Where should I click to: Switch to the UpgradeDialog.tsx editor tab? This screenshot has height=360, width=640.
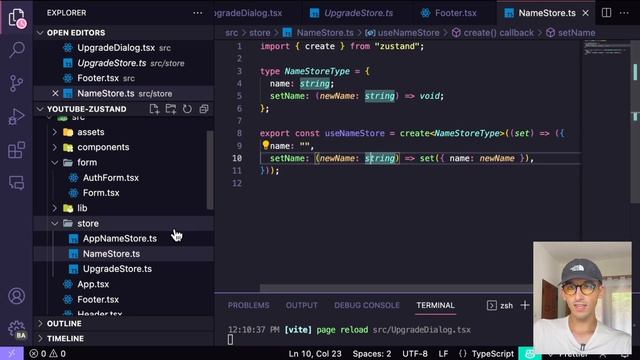click(x=257, y=13)
